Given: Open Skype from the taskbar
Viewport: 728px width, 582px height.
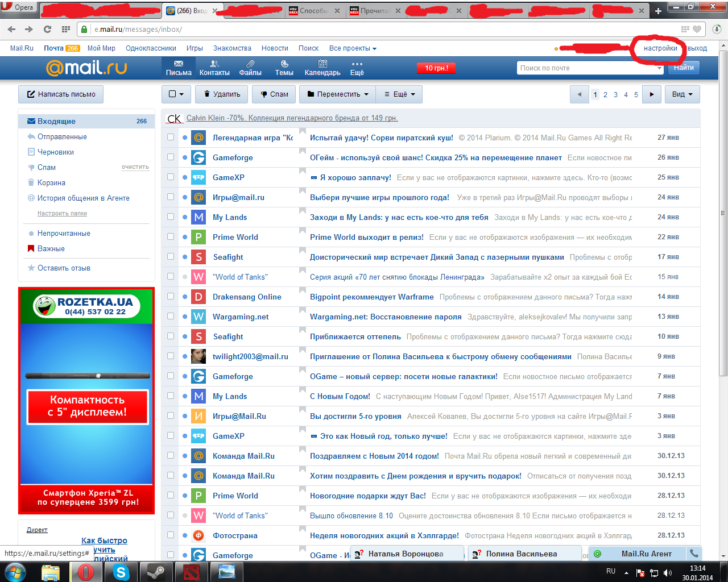Looking at the screenshot, I should coord(121,572).
